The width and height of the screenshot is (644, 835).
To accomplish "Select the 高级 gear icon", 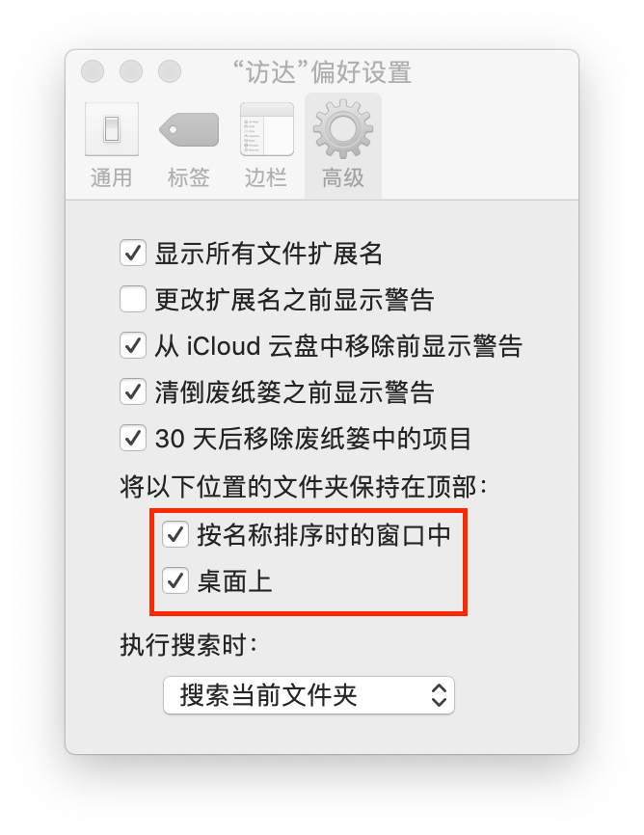I will point(342,129).
